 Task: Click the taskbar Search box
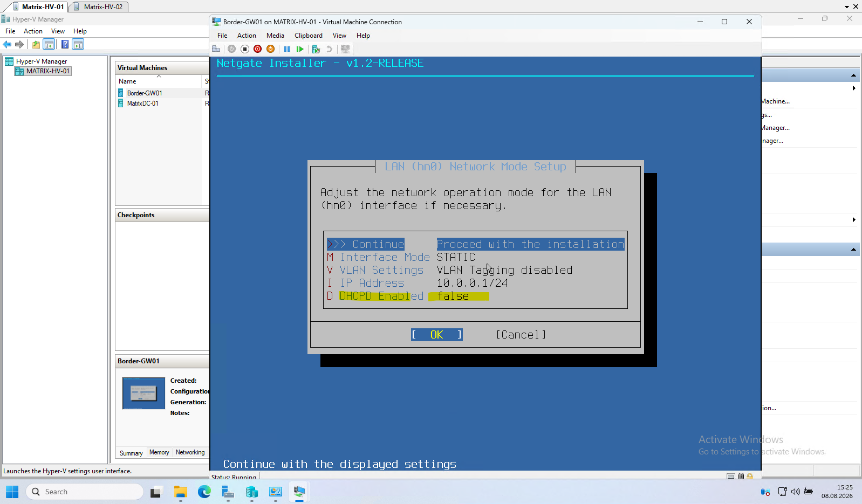coord(85,492)
